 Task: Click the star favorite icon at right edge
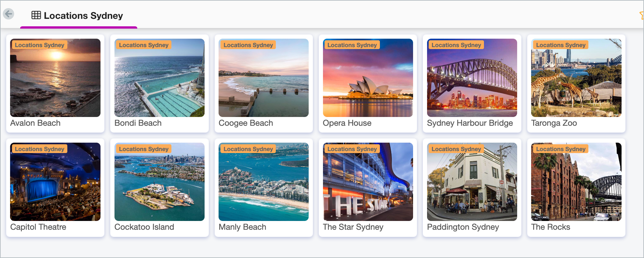641,15
